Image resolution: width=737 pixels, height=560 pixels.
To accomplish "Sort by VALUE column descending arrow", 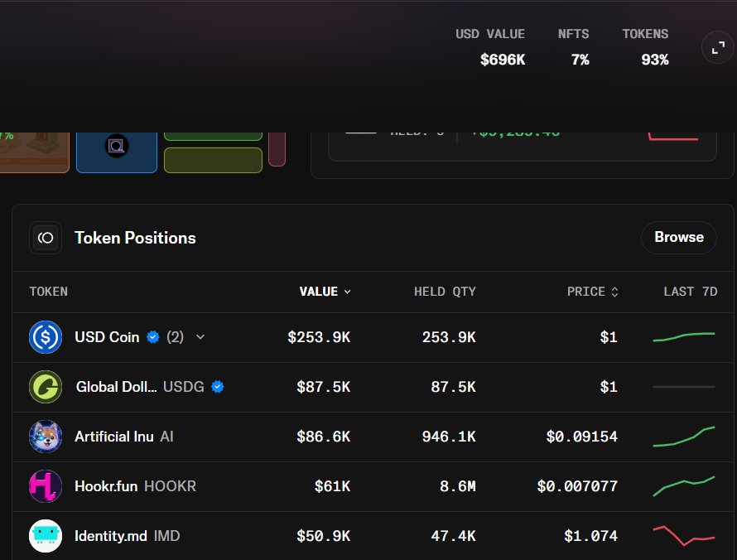I will [347, 292].
